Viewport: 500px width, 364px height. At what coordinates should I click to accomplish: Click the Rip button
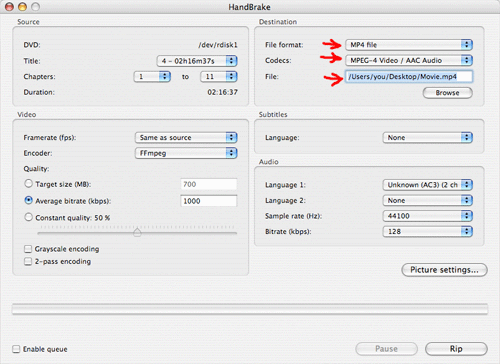point(456,349)
